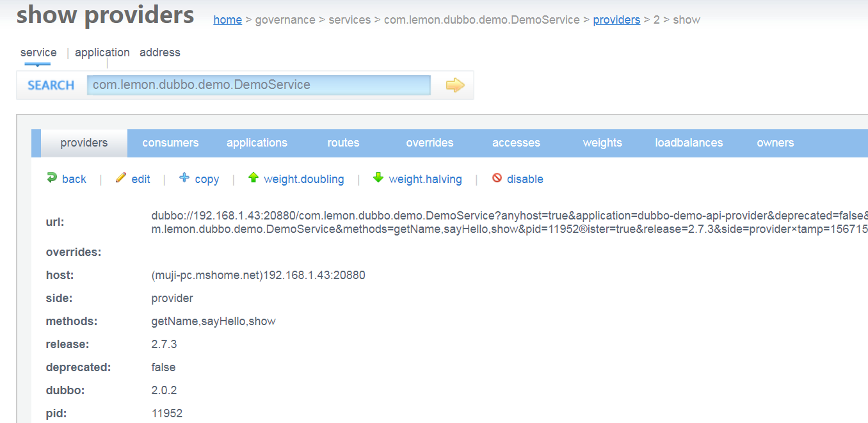Select the routes tab
The width and height of the screenshot is (868, 423).
point(343,143)
